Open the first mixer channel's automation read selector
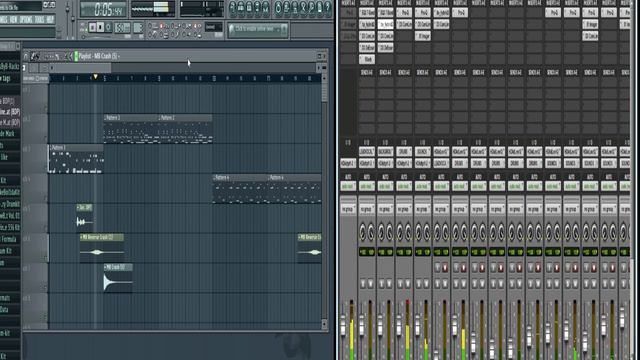Viewport: 640px width, 360px height. pos(348,187)
